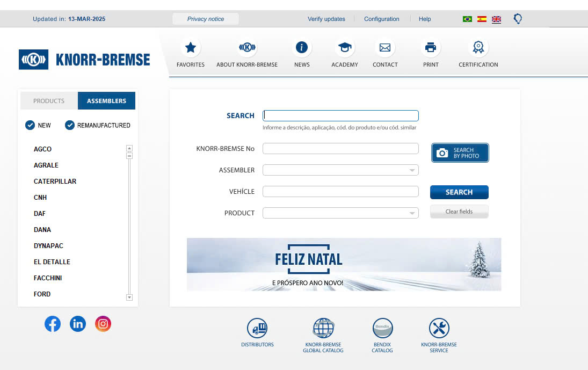Open the Instagram page icon
This screenshot has width=588, height=370.
(103, 324)
